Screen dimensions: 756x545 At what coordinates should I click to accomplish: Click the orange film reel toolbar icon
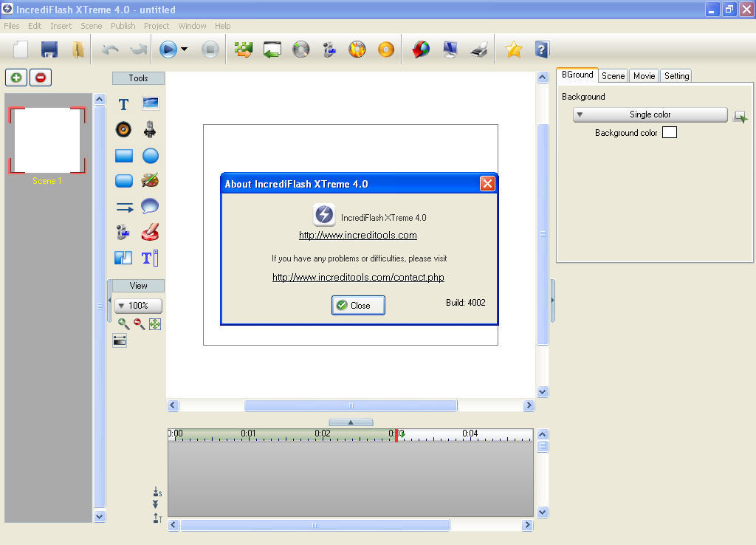357,49
